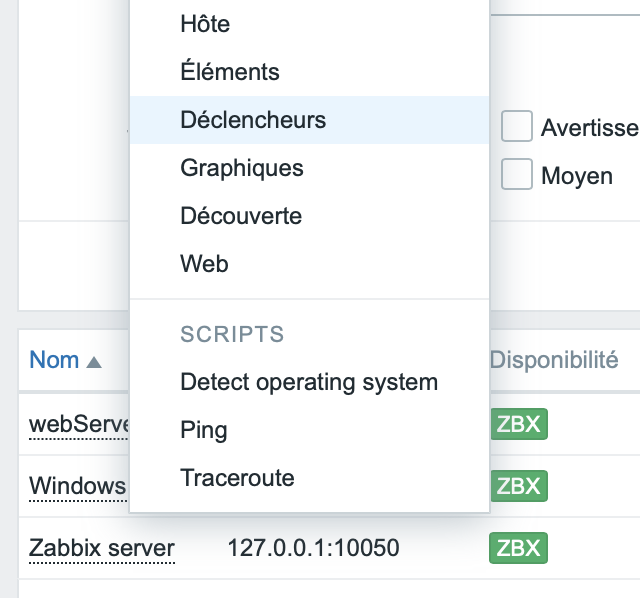
Task: Enable the Avertissement severity checkbox
Action: 516,127
